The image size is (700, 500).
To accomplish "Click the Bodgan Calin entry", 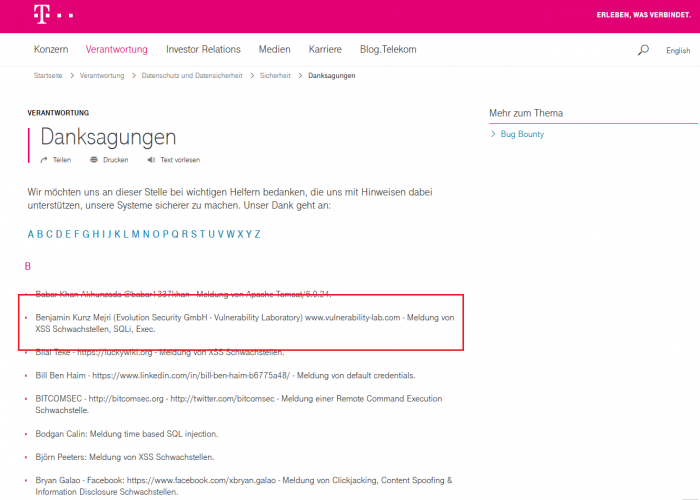I will pos(127,434).
